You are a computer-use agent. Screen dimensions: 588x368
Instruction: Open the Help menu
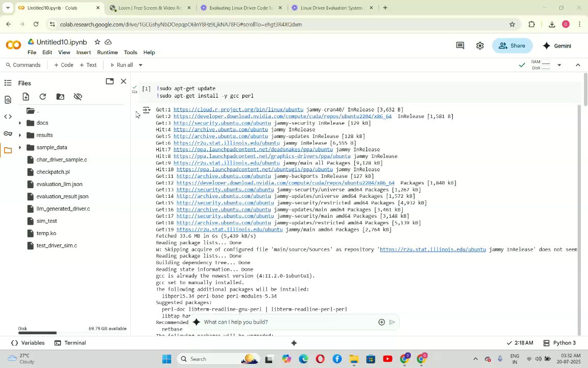tap(149, 53)
